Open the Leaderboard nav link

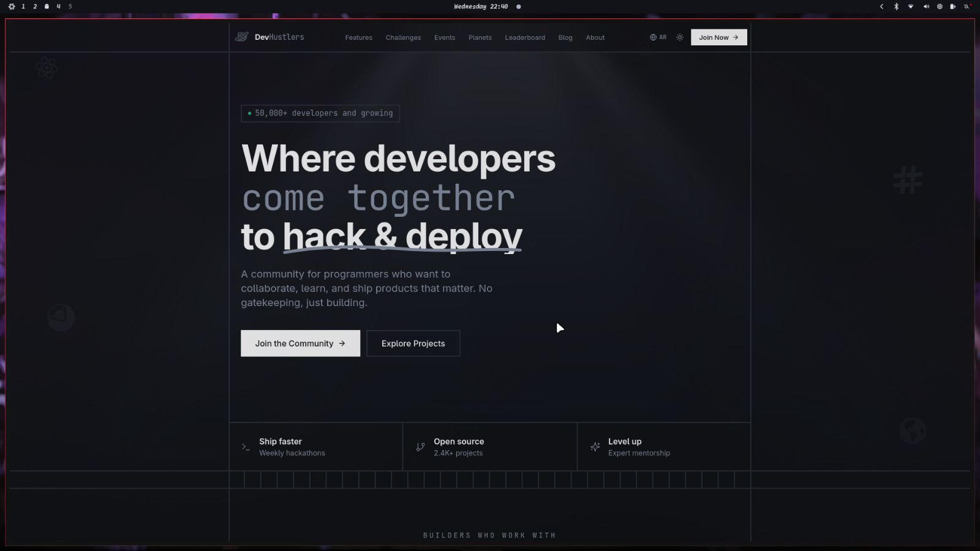[x=525, y=38]
